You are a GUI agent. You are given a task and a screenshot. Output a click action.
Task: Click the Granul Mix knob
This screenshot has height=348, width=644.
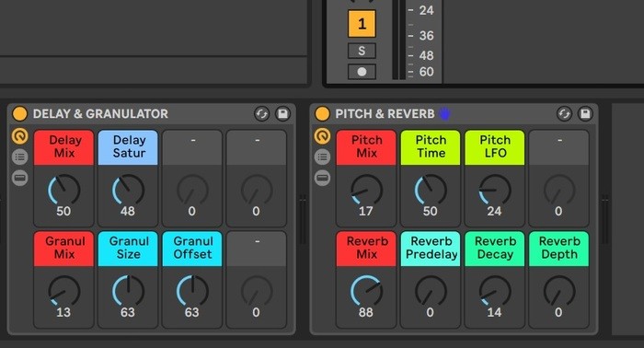tap(63, 291)
